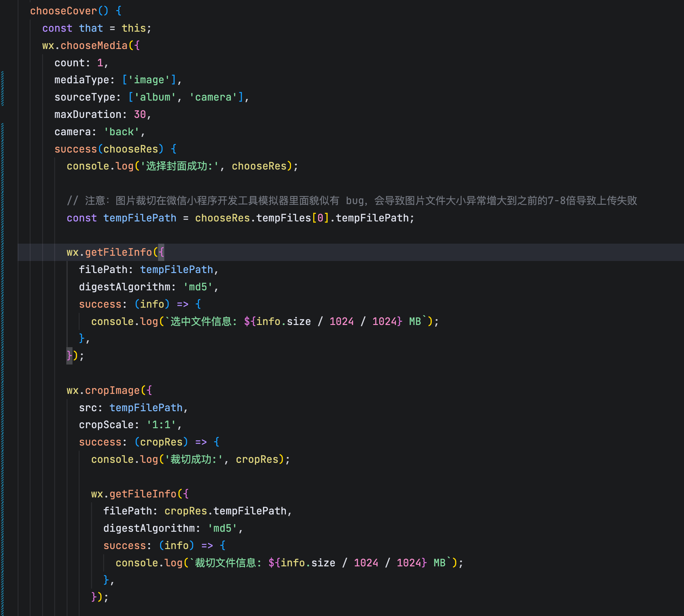Click cropRes parameter in arrow function
This screenshot has height=616, width=684.
coord(161,442)
